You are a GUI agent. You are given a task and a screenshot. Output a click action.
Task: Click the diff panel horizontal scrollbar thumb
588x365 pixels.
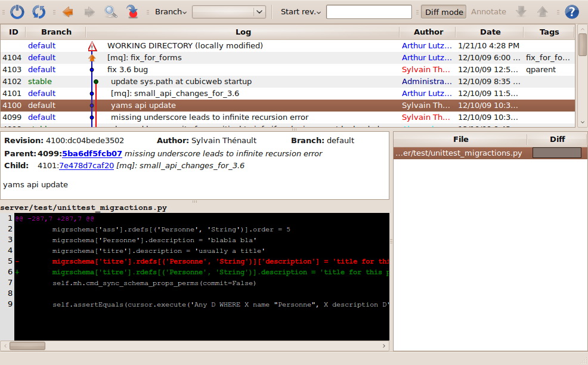[x=27, y=345]
